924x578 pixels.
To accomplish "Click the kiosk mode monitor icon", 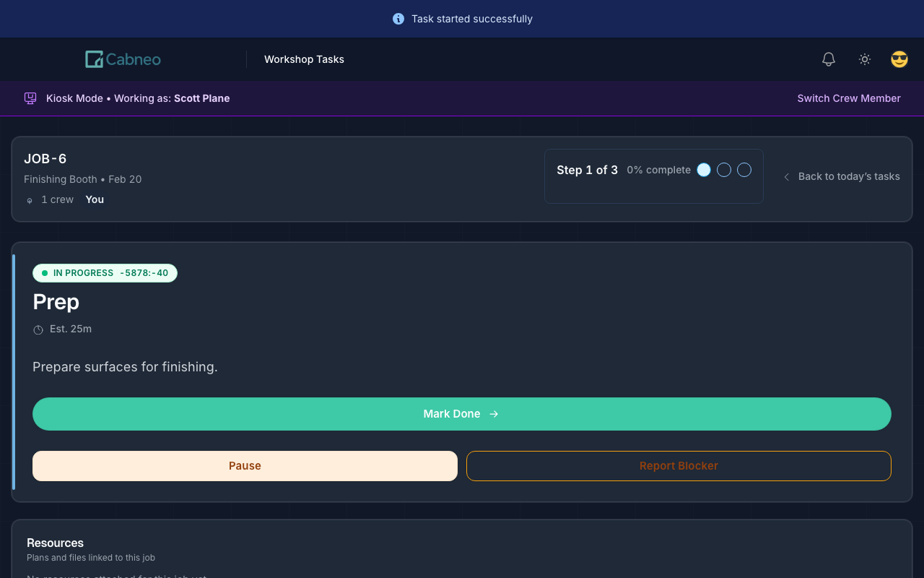I will point(30,98).
